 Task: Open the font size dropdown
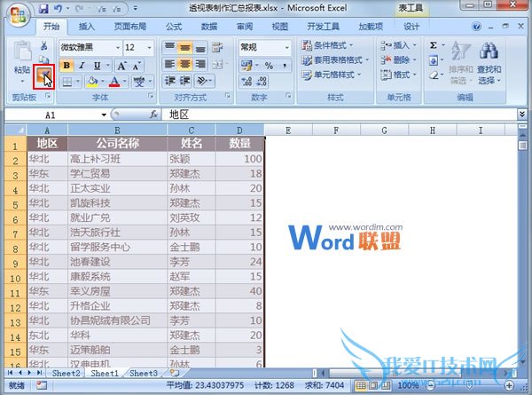coord(149,48)
